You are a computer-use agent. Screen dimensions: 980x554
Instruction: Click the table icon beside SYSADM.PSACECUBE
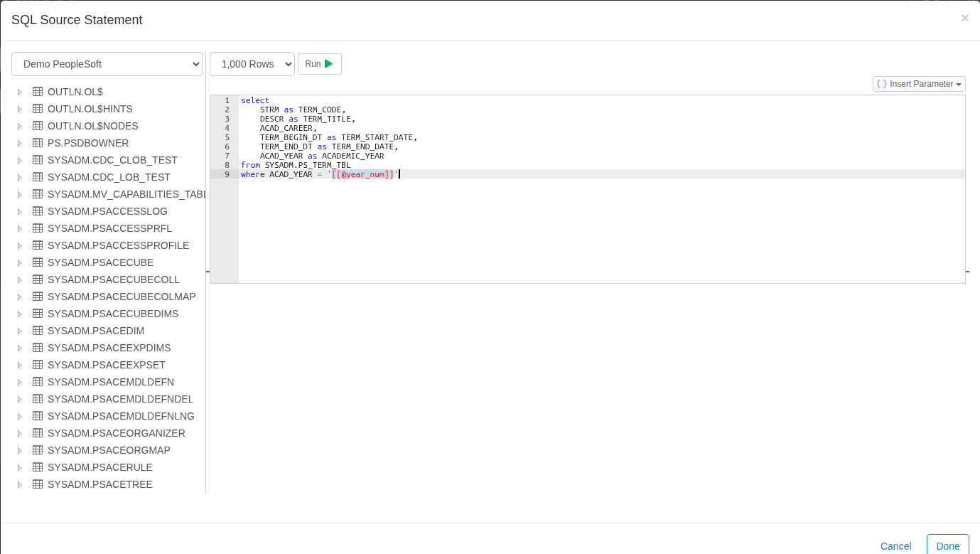pos(38,262)
